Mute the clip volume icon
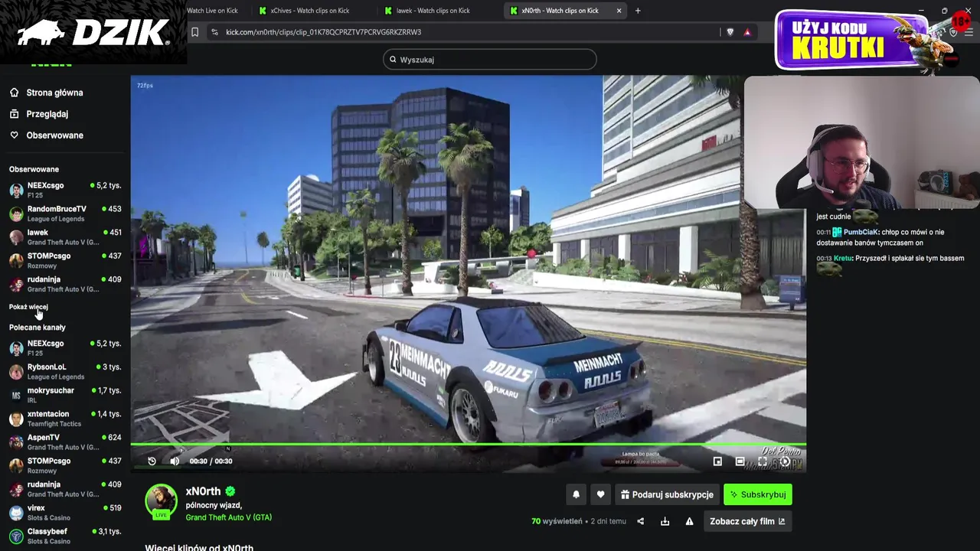The width and height of the screenshot is (980, 551). click(175, 461)
